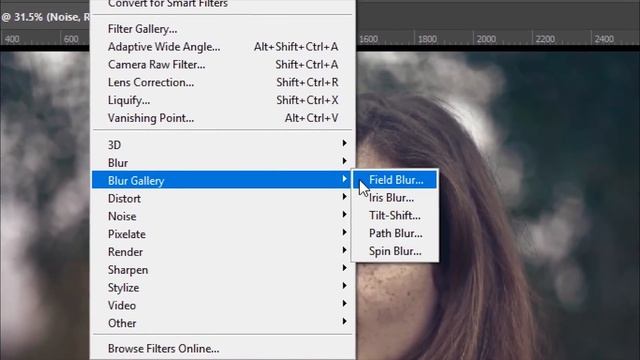Select Field Blur from submenu
This screenshot has width=640, height=360.
(x=395, y=180)
